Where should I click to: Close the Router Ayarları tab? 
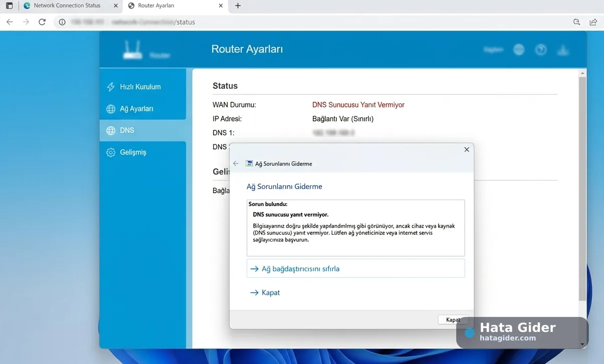click(x=221, y=6)
